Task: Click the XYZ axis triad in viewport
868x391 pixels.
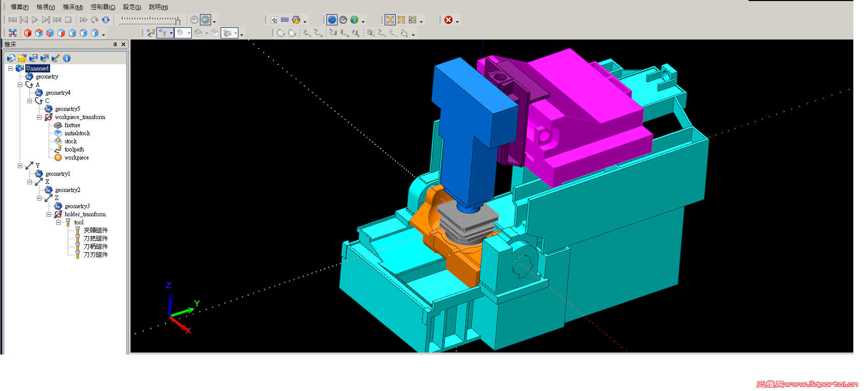Action: tap(181, 308)
